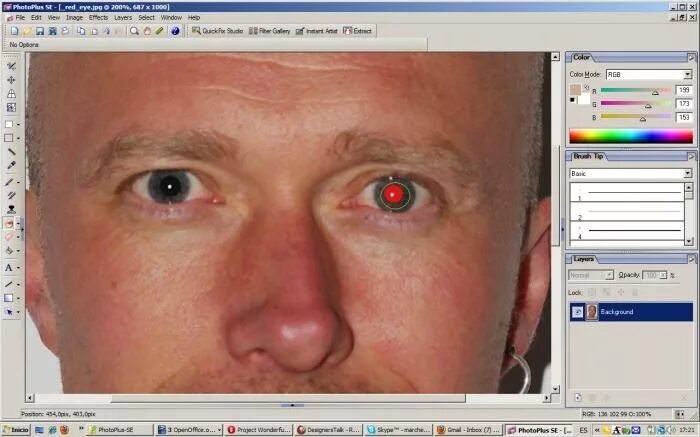700x437 pixels.
Task: Click the Open file folder icon
Action: 27,31
